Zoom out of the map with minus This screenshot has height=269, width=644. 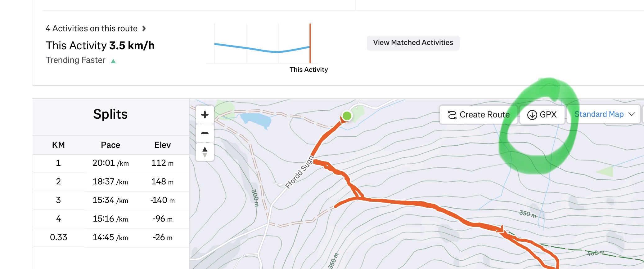205,133
